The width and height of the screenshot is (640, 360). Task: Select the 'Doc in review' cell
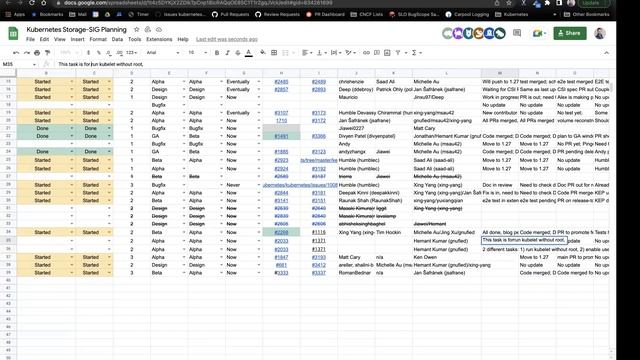500,185
